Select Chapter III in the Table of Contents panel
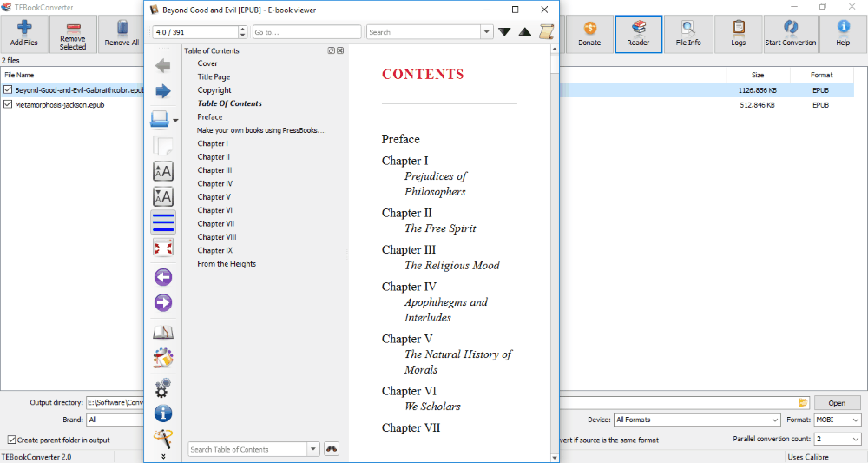 tap(214, 170)
